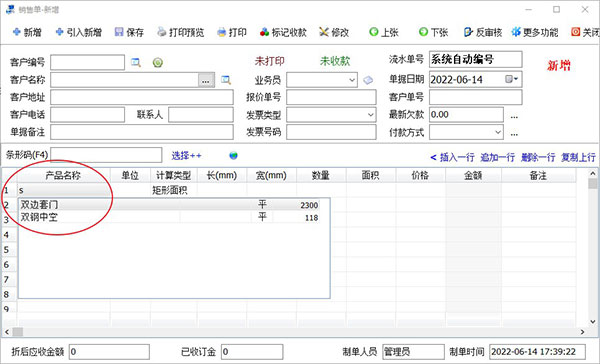Click the 已收订金 field
600x364 pixels.
252,352
